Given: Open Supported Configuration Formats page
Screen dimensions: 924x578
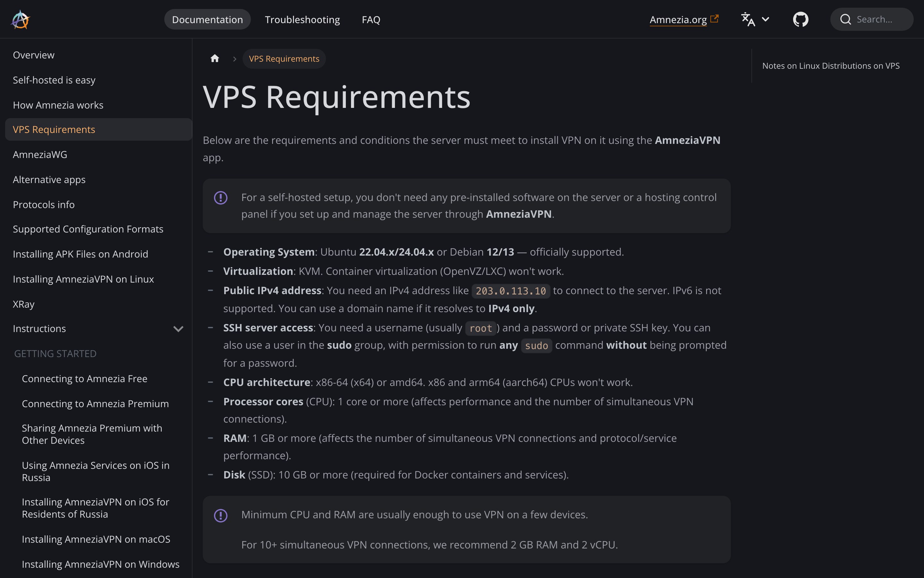Looking at the screenshot, I should pyautogui.click(x=98, y=229).
